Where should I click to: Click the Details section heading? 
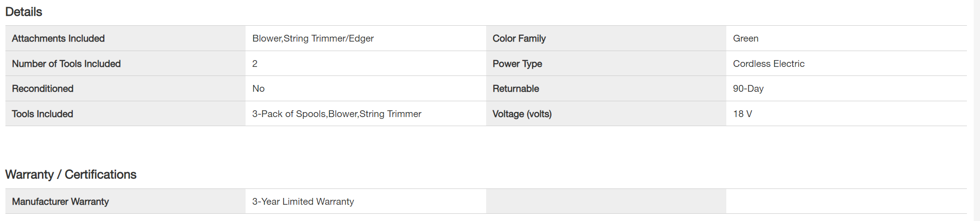click(x=23, y=12)
